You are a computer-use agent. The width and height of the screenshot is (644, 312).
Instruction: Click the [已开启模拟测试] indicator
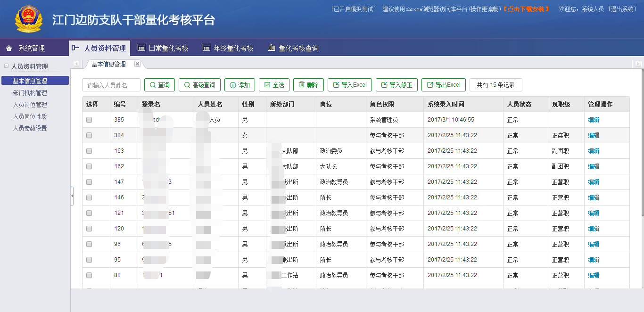pyautogui.click(x=354, y=9)
